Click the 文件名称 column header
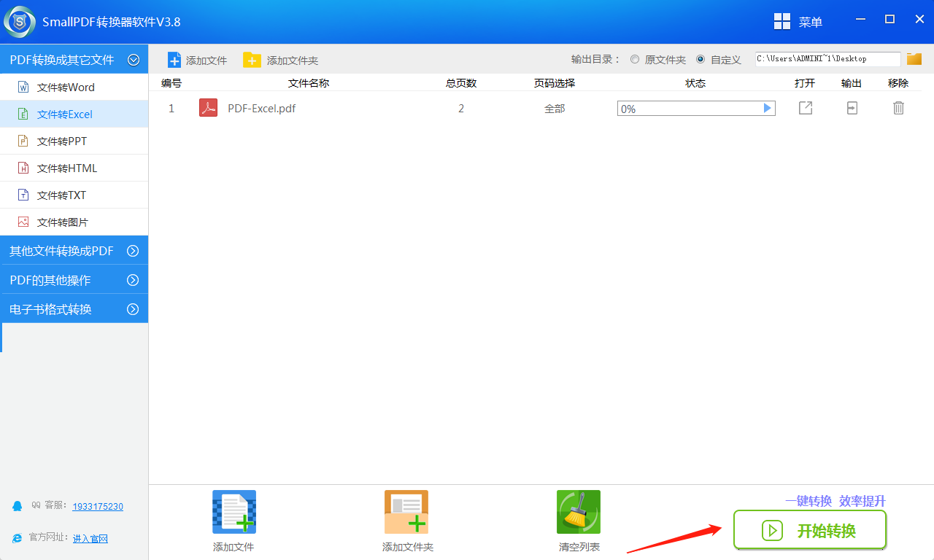Viewport: 934px width, 560px height. (x=309, y=83)
